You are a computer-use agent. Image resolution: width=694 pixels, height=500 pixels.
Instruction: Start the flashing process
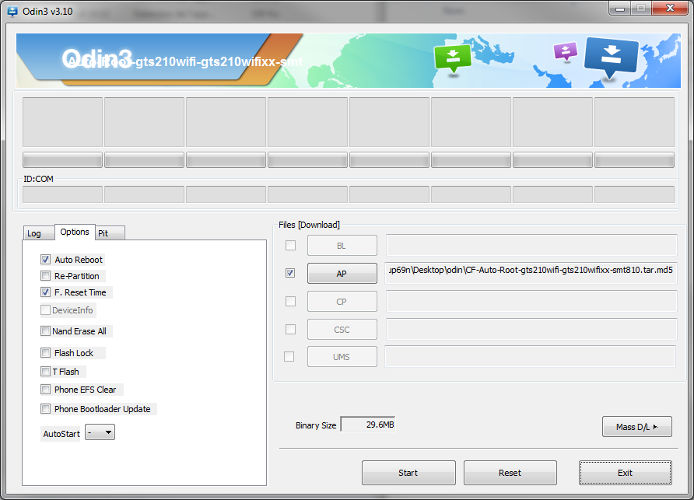point(409,473)
